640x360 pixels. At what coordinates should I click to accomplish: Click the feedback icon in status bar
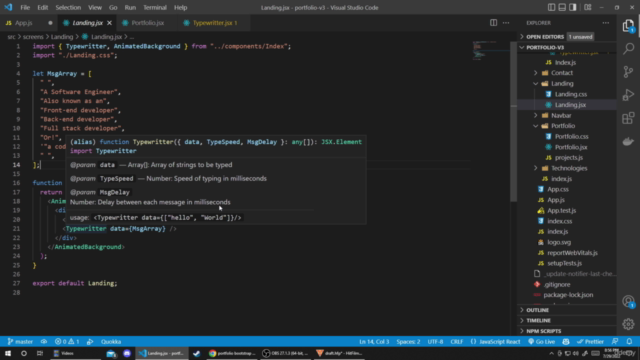[x=615, y=342]
